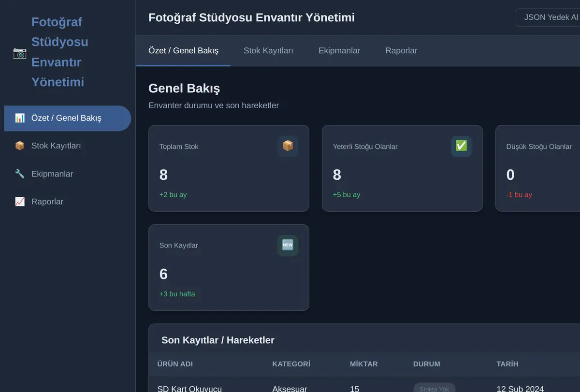The image size is (580, 392).
Task: Click the Son Kayıtlar value 6
Action: (x=163, y=274)
